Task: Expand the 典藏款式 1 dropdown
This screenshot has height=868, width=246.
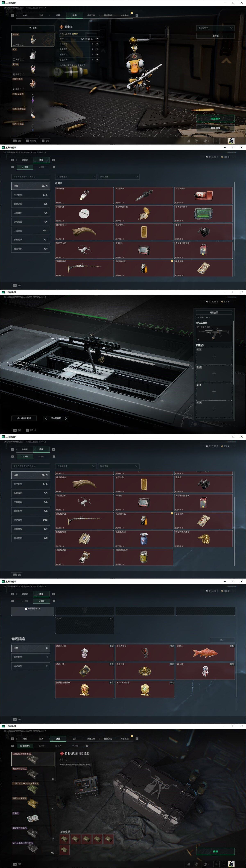Action: 215,28
